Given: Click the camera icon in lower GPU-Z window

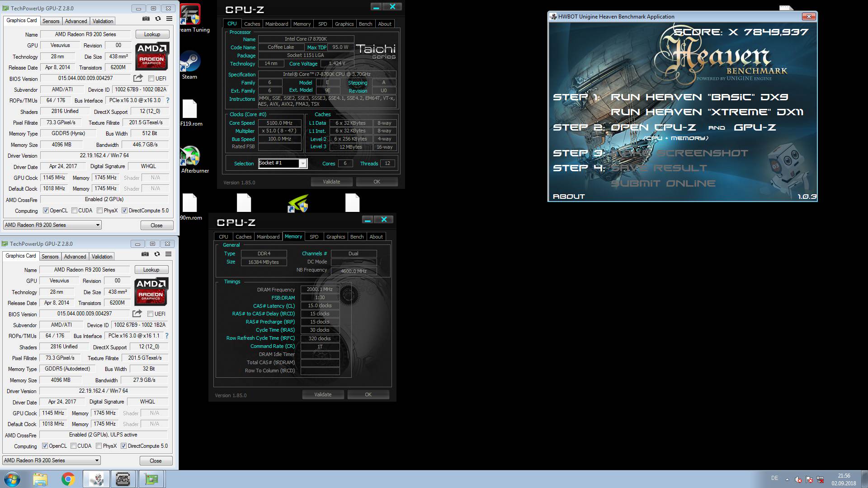Looking at the screenshot, I should [x=145, y=254].
